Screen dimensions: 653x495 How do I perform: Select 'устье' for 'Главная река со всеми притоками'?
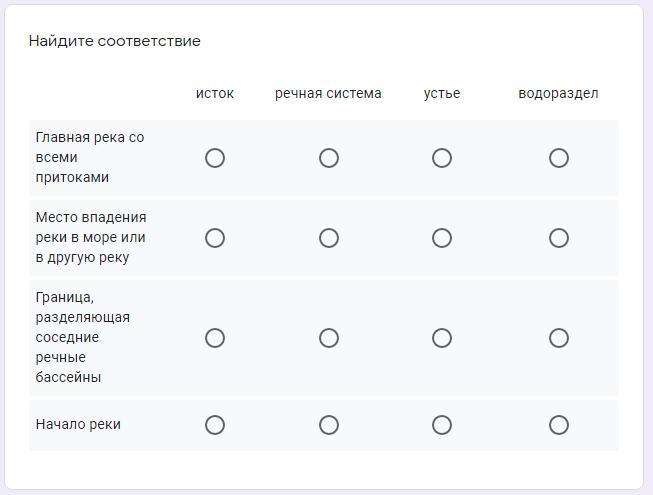(x=442, y=158)
